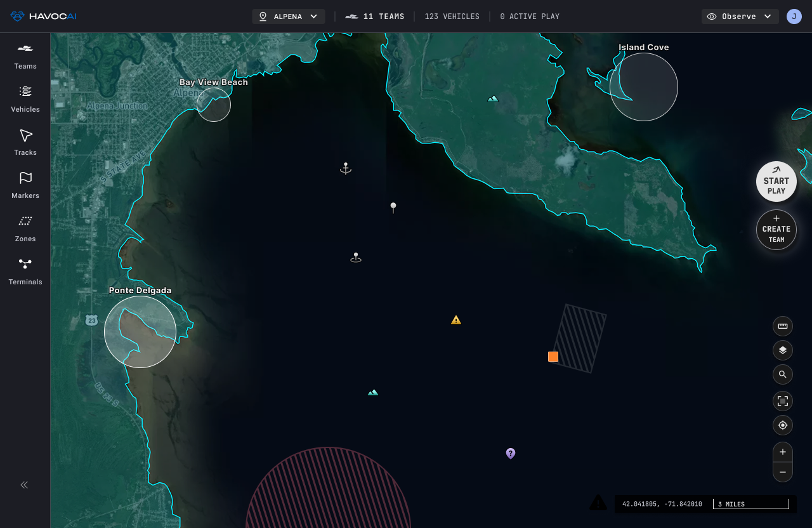Open the Vehicles panel in sidebar
The image size is (812, 528).
tap(25, 99)
